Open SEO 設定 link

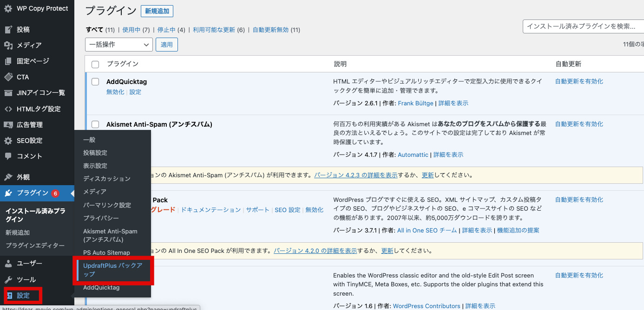pos(288,210)
